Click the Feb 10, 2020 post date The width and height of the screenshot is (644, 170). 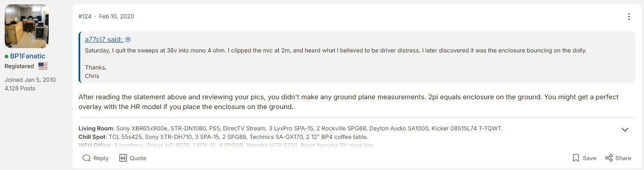click(117, 17)
